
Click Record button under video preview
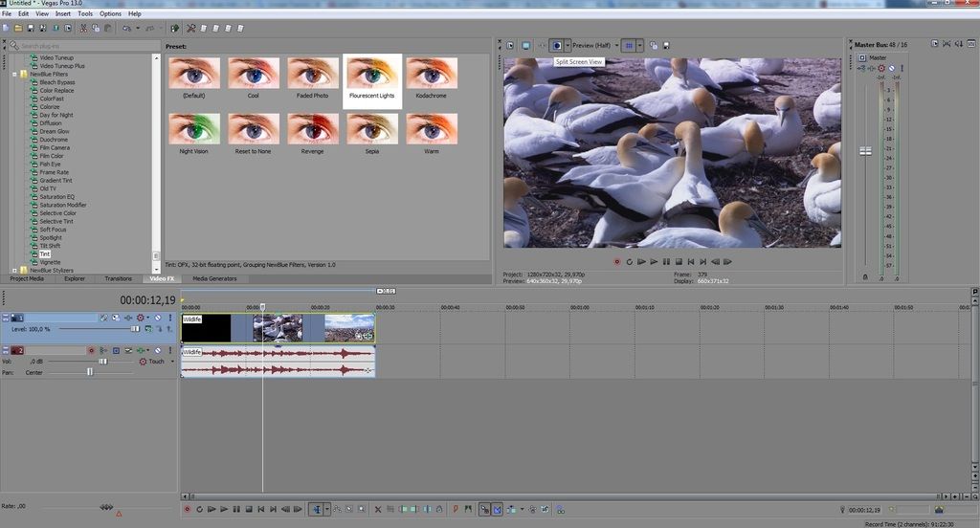(617, 262)
